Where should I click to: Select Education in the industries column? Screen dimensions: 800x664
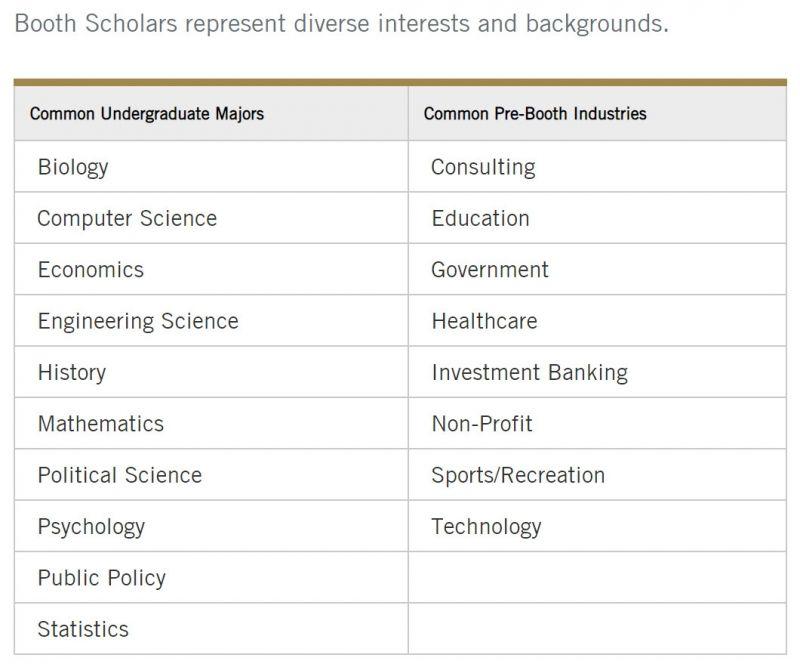[480, 218]
